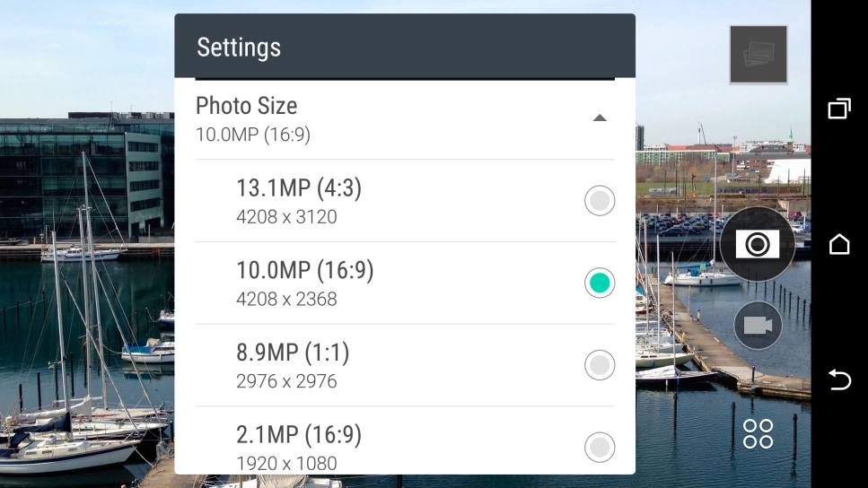Tap the 1920 x 1080 resolution text
Viewport: 868px width, 488px height.
point(286,463)
